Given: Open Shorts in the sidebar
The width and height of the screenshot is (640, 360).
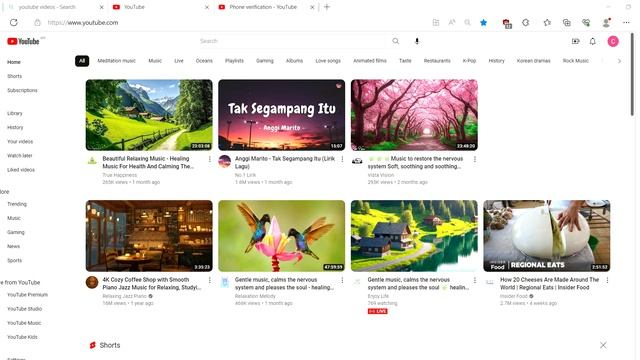Looking at the screenshot, I should [x=15, y=76].
